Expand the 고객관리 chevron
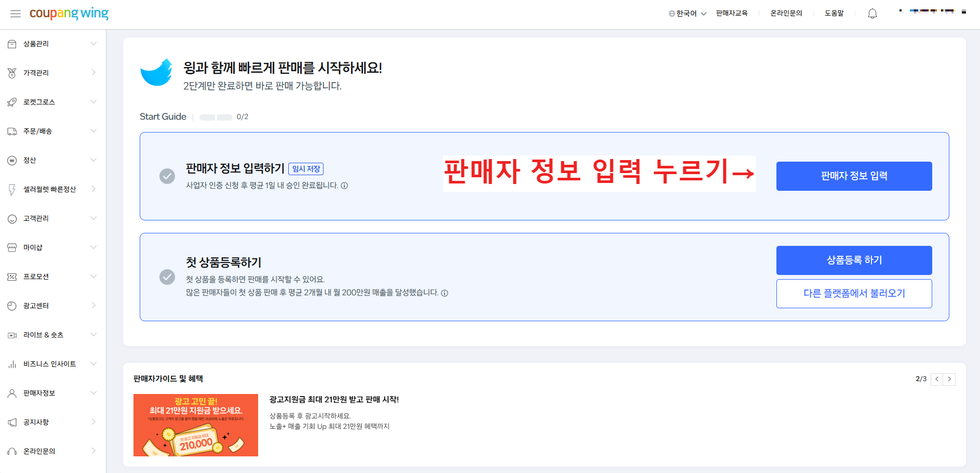 [x=93, y=218]
